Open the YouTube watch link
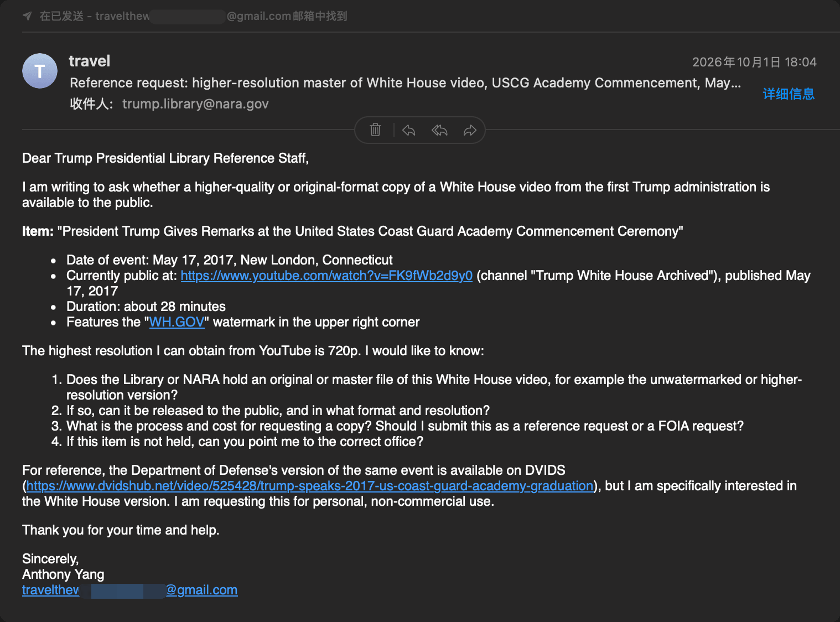 (326, 276)
